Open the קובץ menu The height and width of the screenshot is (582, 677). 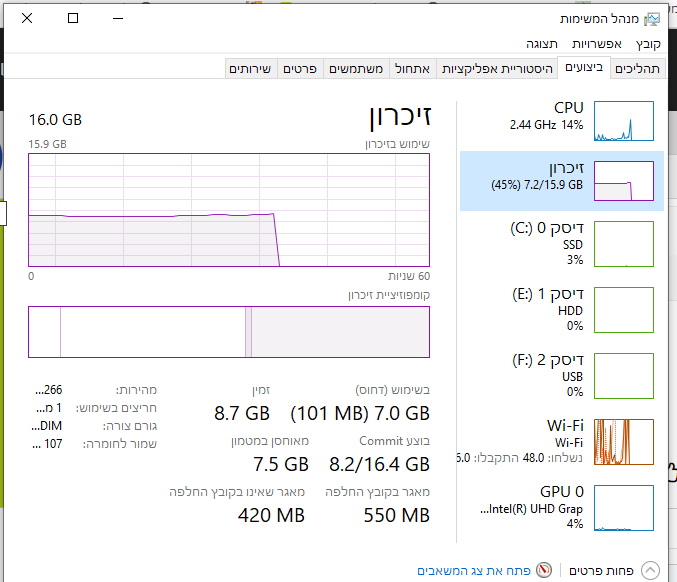648,44
